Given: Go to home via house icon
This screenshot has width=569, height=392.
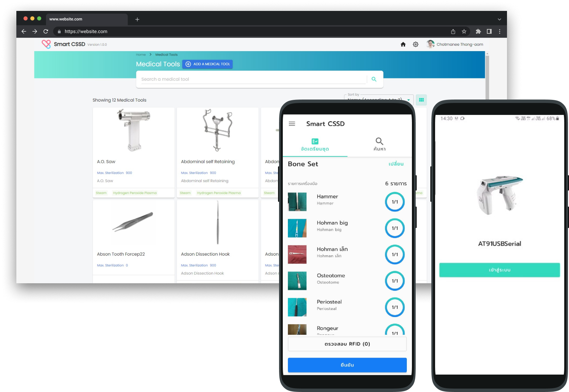Looking at the screenshot, I should click(x=403, y=44).
